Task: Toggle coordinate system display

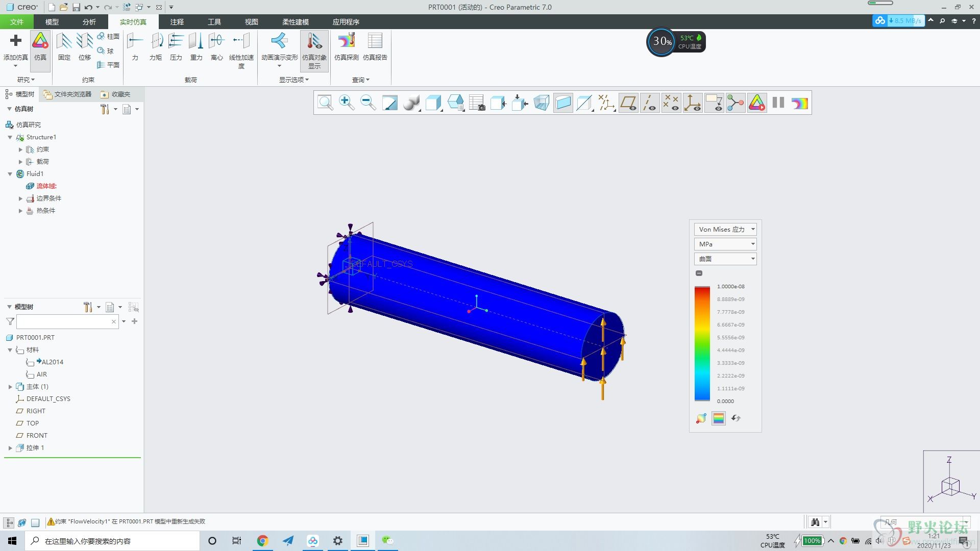Action: [x=693, y=103]
